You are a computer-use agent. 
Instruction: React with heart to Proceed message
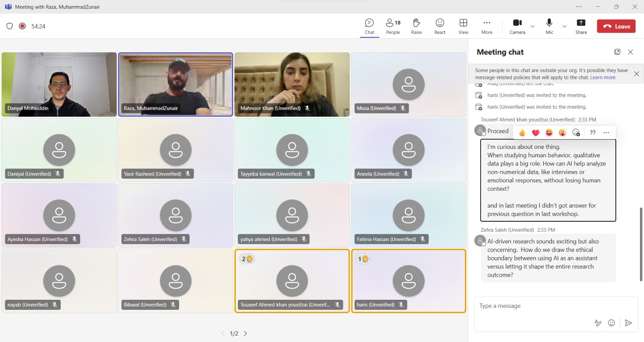pyautogui.click(x=536, y=132)
